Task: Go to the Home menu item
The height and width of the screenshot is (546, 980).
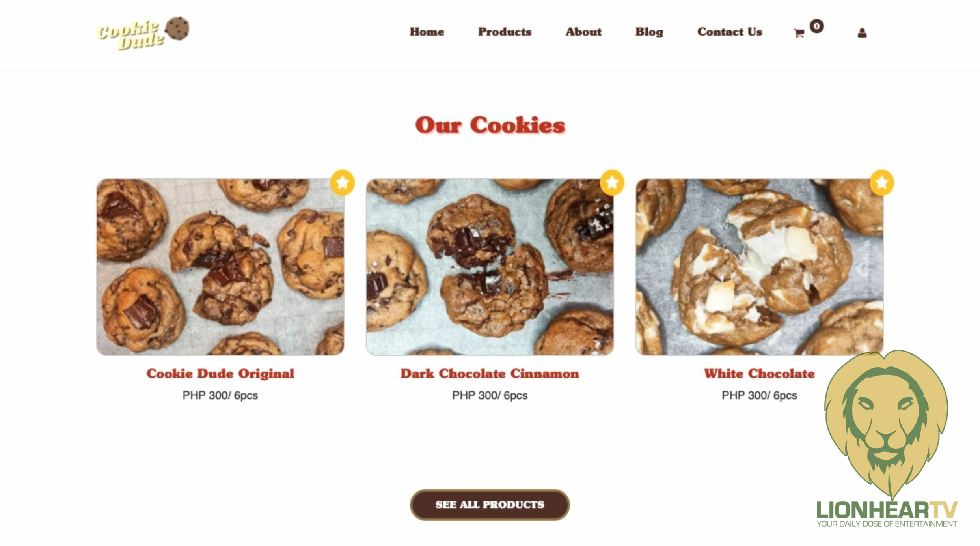Action: pos(427,32)
